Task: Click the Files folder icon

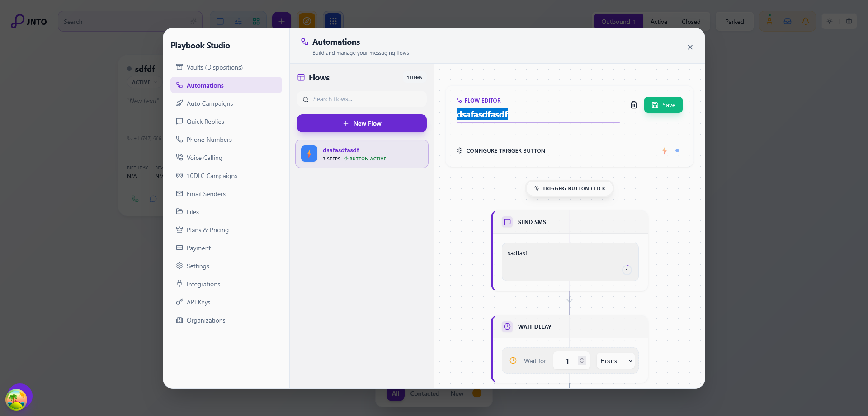Action: [179, 211]
